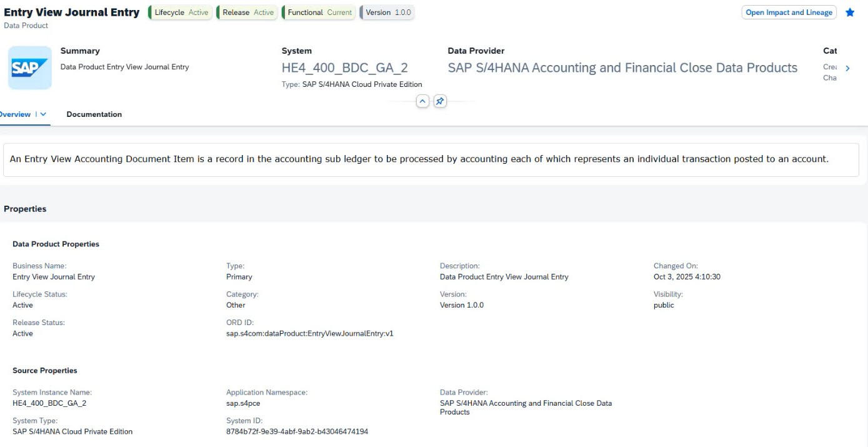Screen dimensions: 868x447
Task: Click the Source Properties heading
Action: 45,371
